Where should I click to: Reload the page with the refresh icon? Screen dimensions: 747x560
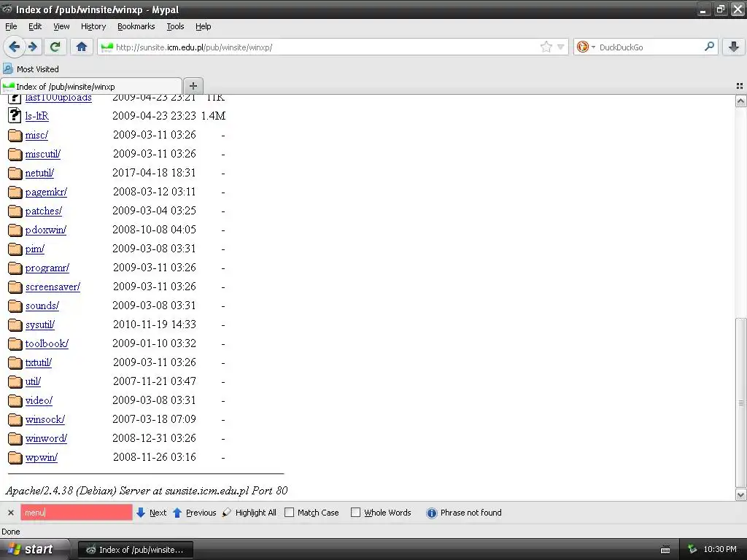55,47
